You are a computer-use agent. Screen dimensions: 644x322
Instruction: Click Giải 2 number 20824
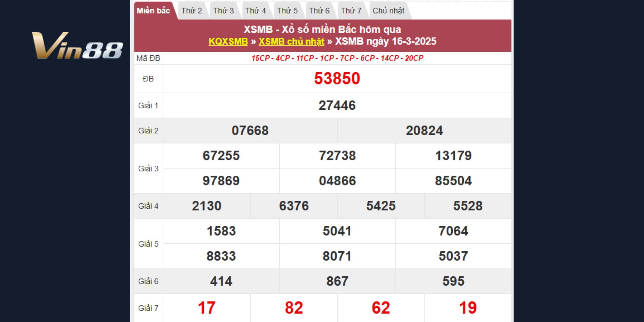425,131
